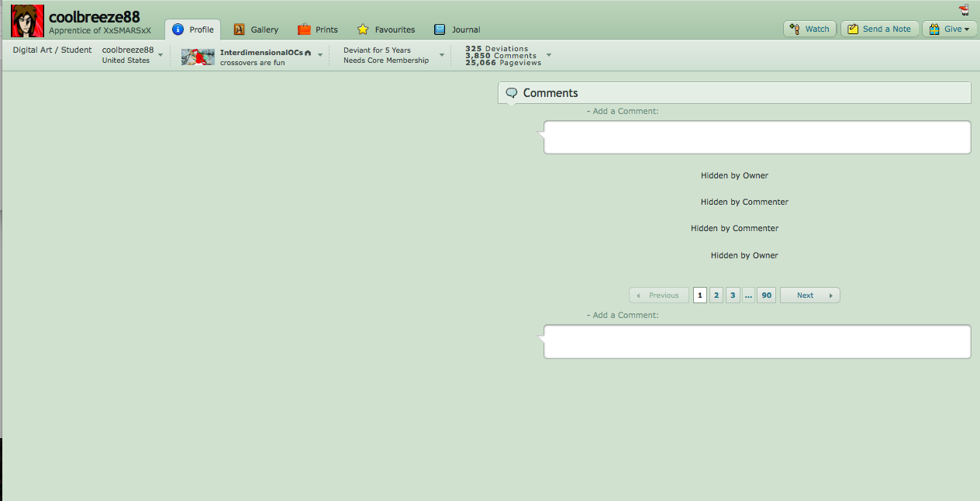Click the 3,850 Comments stat

501,56
